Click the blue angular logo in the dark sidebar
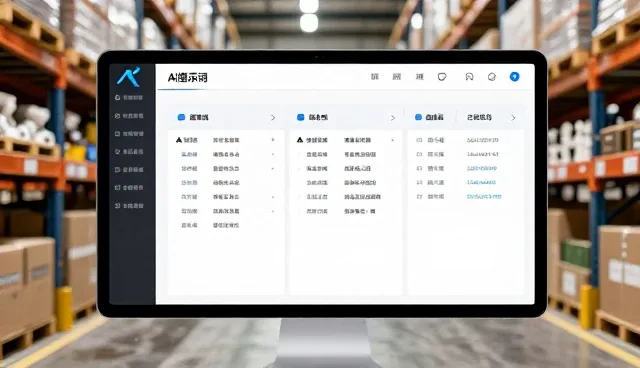The height and width of the screenshot is (368, 640). click(x=129, y=77)
